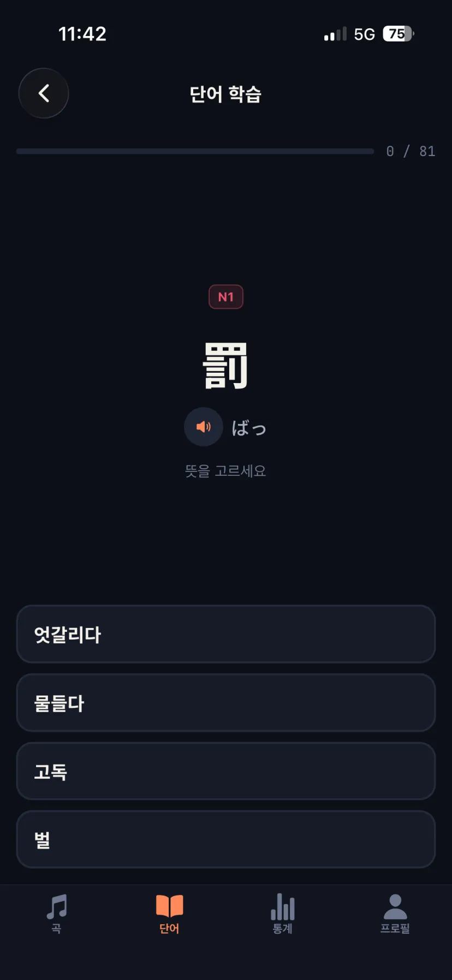Click the study progress bar
The width and height of the screenshot is (452, 980).
(x=195, y=151)
